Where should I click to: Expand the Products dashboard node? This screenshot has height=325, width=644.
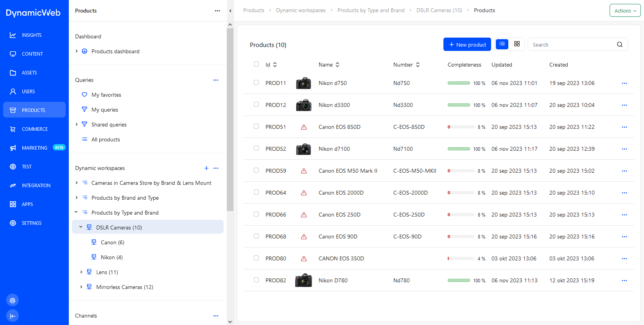[77, 51]
